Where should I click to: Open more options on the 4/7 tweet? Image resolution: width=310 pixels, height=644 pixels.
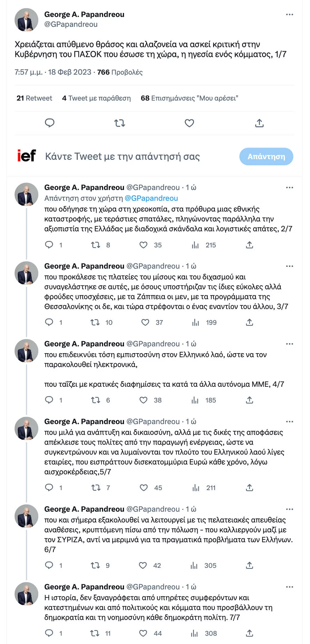[x=289, y=344]
